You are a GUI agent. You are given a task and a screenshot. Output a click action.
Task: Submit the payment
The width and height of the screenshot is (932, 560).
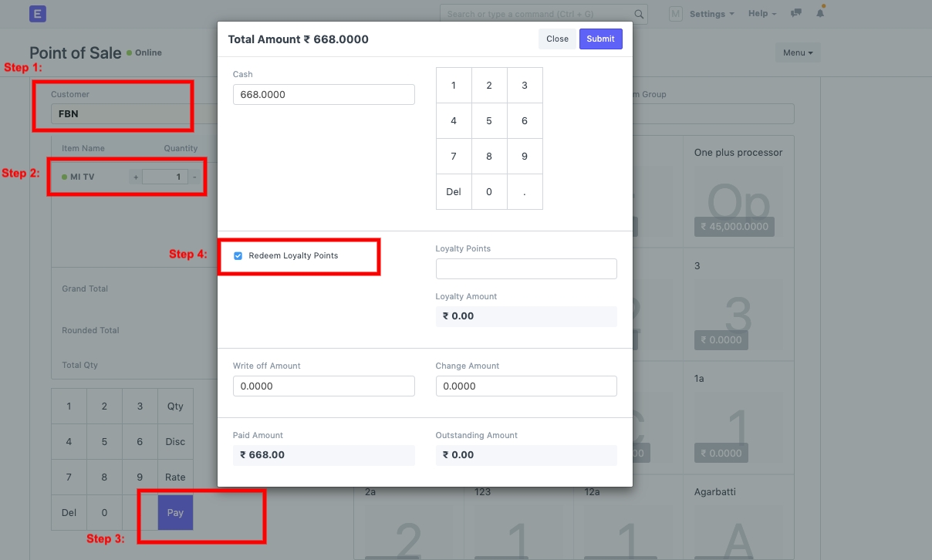pos(600,39)
